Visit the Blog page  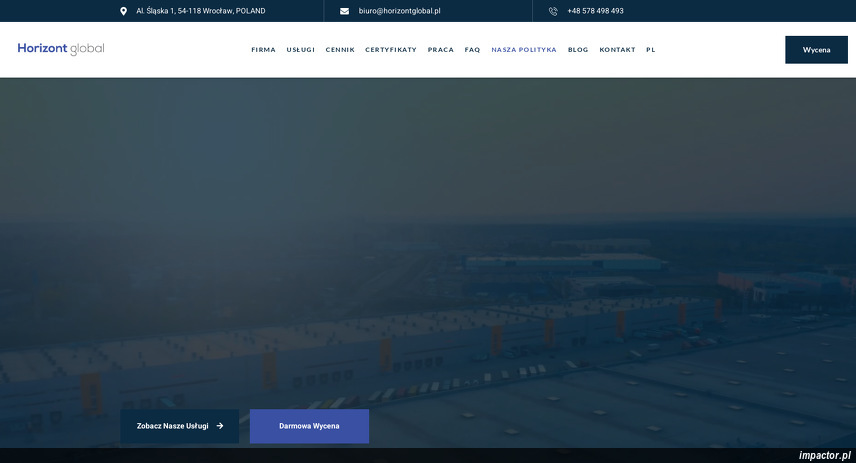coord(578,49)
